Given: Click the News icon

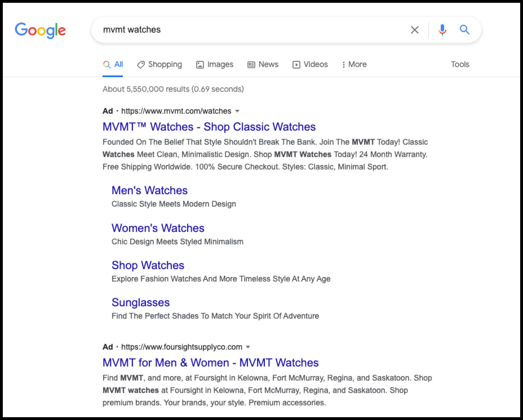Looking at the screenshot, I should pyautogui.click(x=251, y=64).
